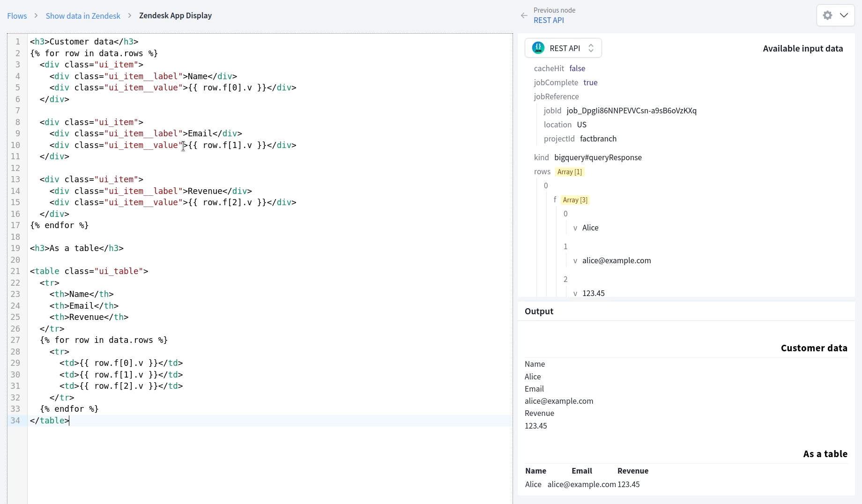Click the JSON REST API node icon

click(538, 48)
